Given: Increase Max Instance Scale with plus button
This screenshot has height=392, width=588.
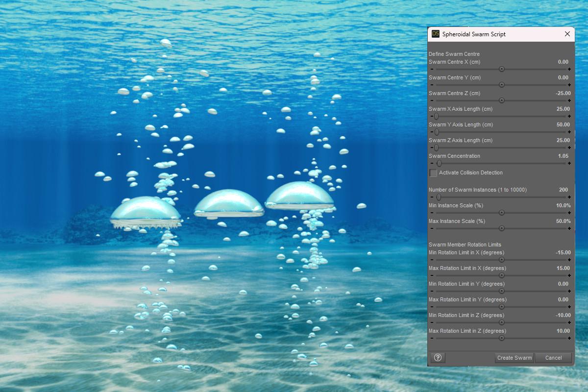Looking at the screenshot, I should [x=569, y=228].
